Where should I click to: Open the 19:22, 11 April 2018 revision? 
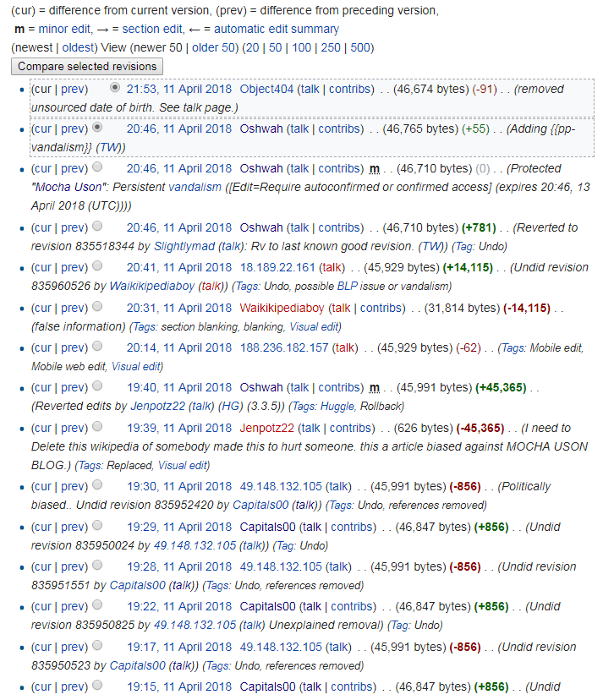click(x=179, y=607)
